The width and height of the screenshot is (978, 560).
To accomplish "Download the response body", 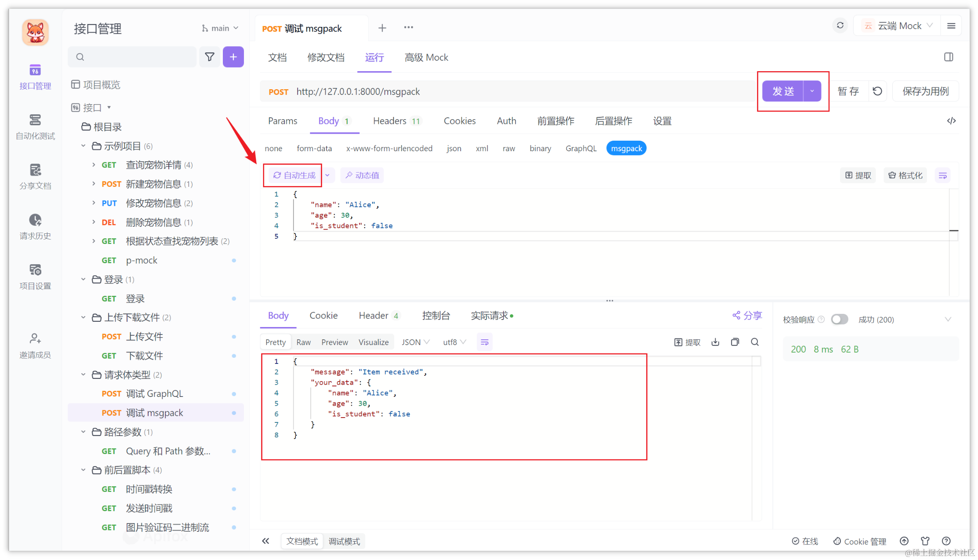I will click(715, 342).
